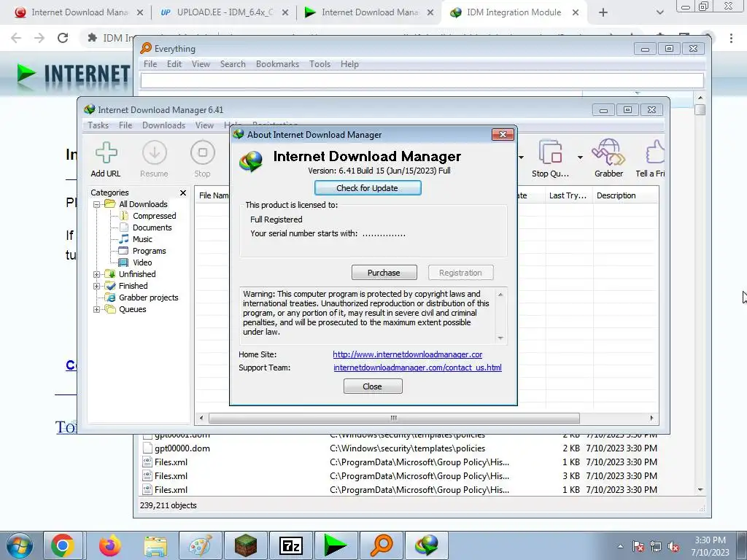This screenshot has height=560, width=747.
Task: Open the browser tab search chevron
Action: pyautogui.click(x=659, y=13)
